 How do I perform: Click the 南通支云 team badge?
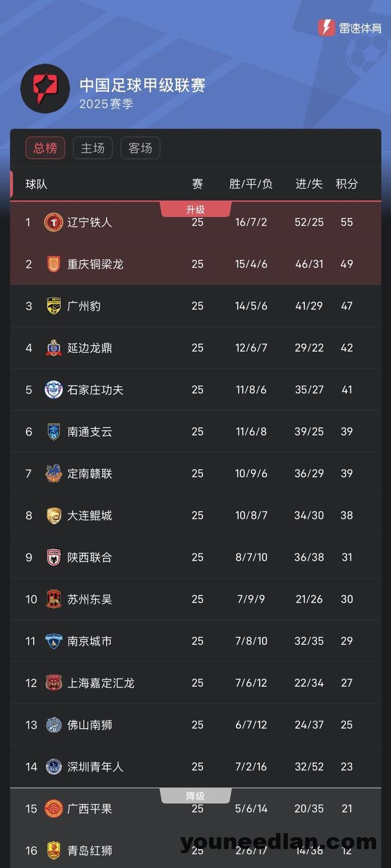(53, 432)
